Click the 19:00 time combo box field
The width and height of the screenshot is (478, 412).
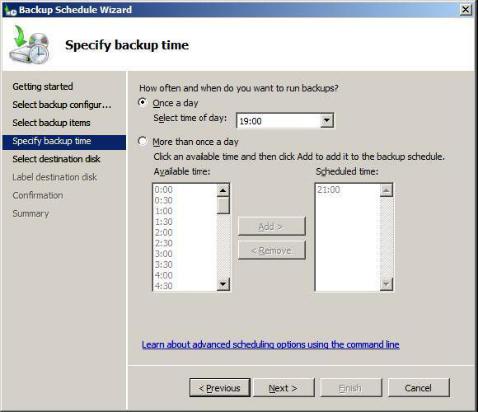pyautogui.click(x=285, y=121)
